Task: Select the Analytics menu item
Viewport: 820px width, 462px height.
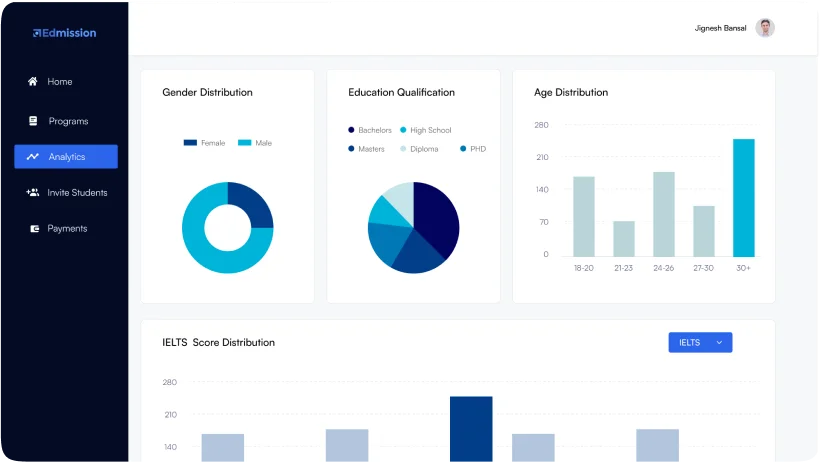Action: click(x=66, y=156)
